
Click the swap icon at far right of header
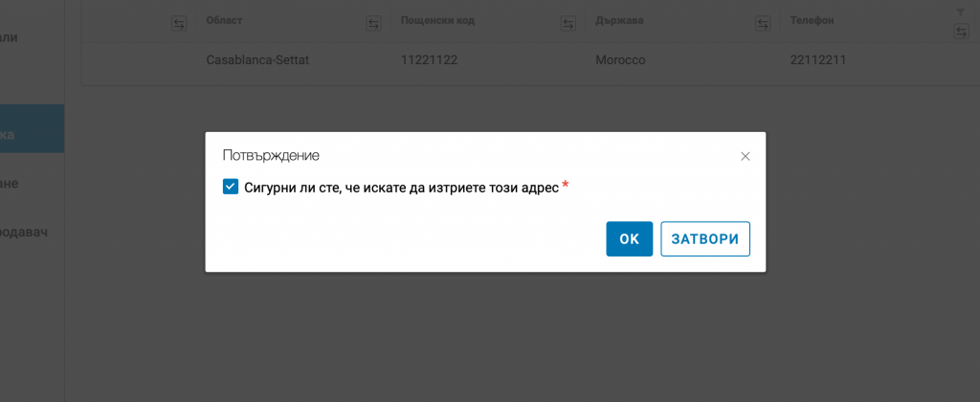(961, 33)
